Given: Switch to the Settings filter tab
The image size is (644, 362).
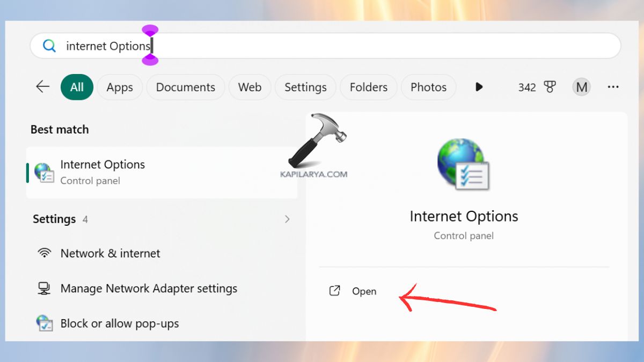Looking at the screenshot, I should tap(305, 87).
